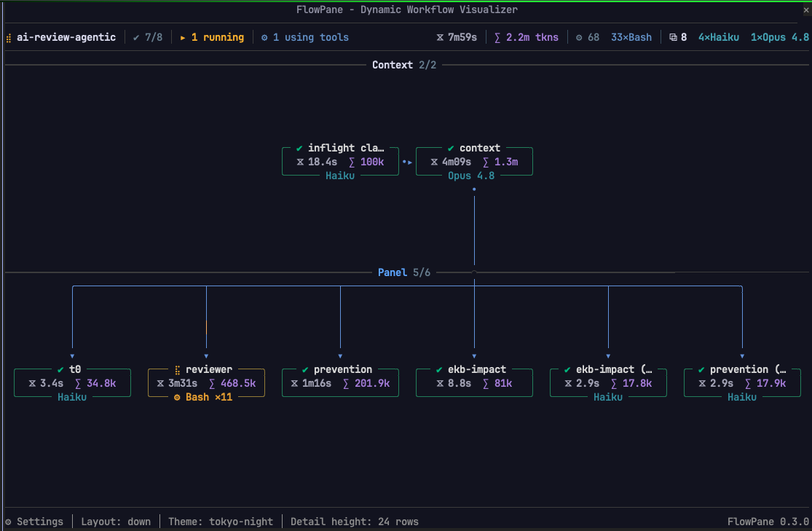Select the context node

[474, 162]
